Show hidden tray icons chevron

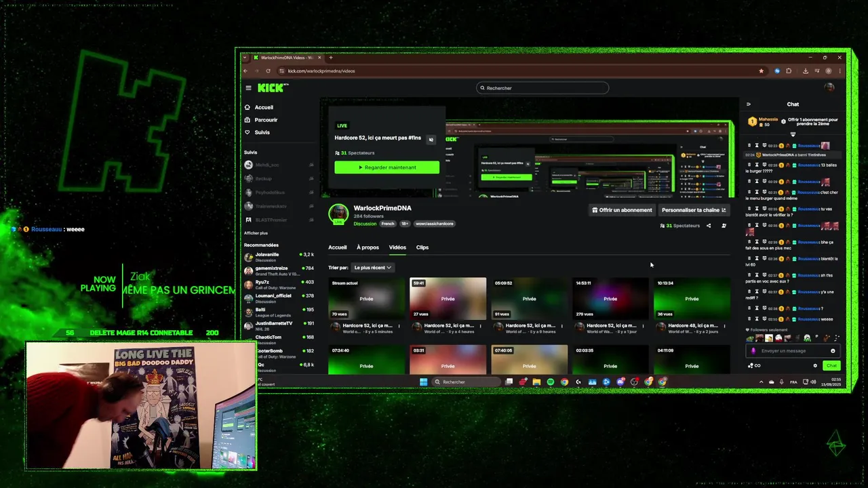[761, 382]
